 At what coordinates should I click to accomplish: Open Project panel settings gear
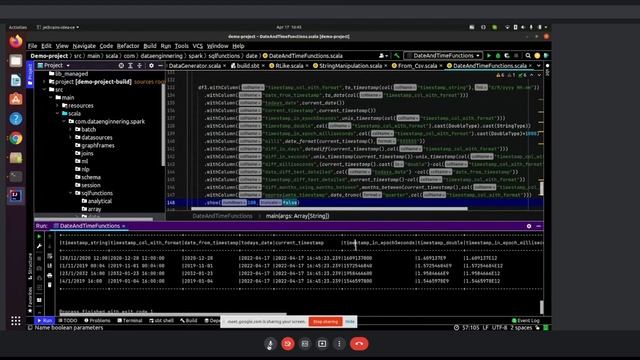click(x=151, y=65)
